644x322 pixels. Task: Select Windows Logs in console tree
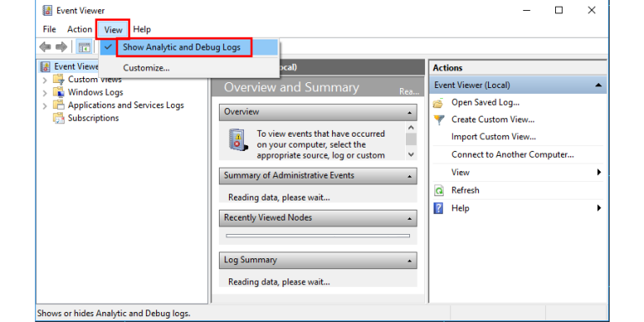pos(96,92)
